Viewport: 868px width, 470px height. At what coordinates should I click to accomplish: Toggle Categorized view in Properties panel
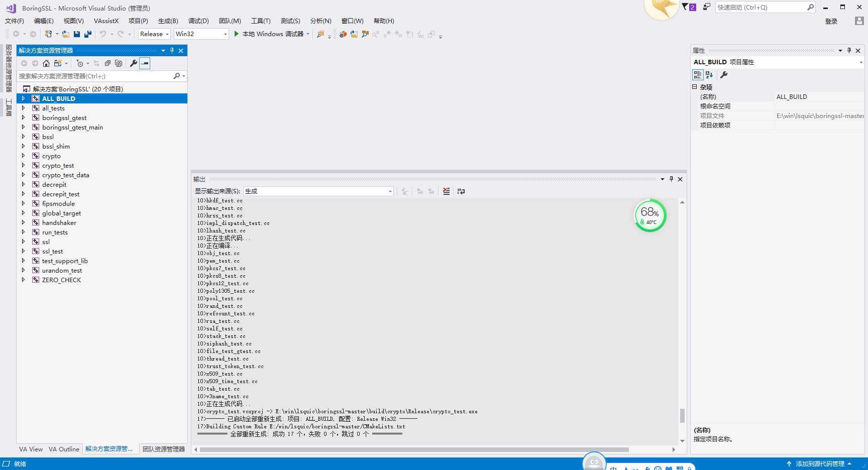(698, 75)
